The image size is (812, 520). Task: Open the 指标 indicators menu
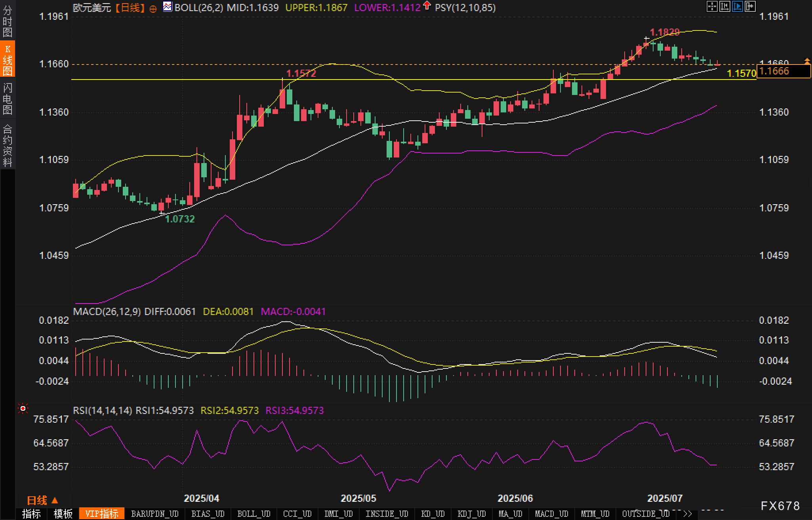(31, 514)
